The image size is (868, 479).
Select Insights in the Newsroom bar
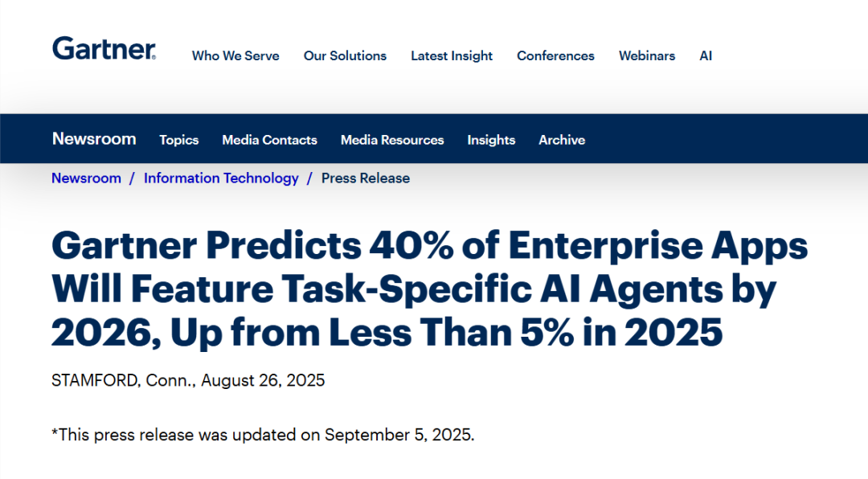491,140
